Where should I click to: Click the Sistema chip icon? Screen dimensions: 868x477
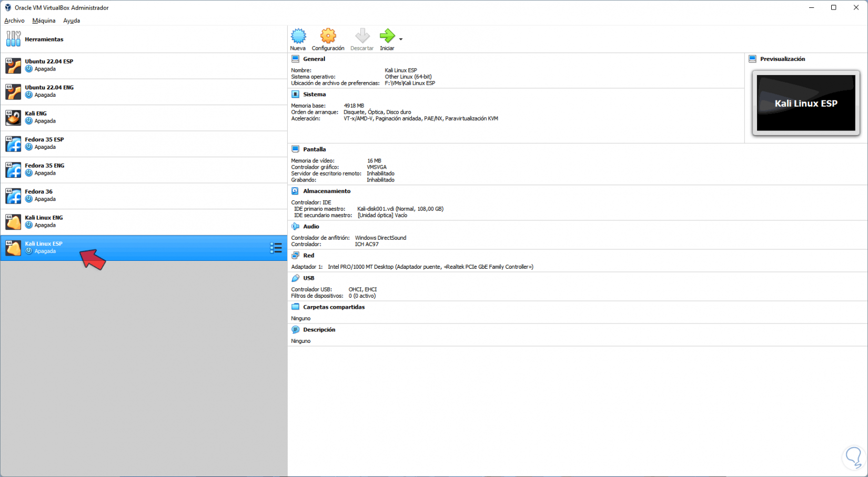click(x=295, y=95)
